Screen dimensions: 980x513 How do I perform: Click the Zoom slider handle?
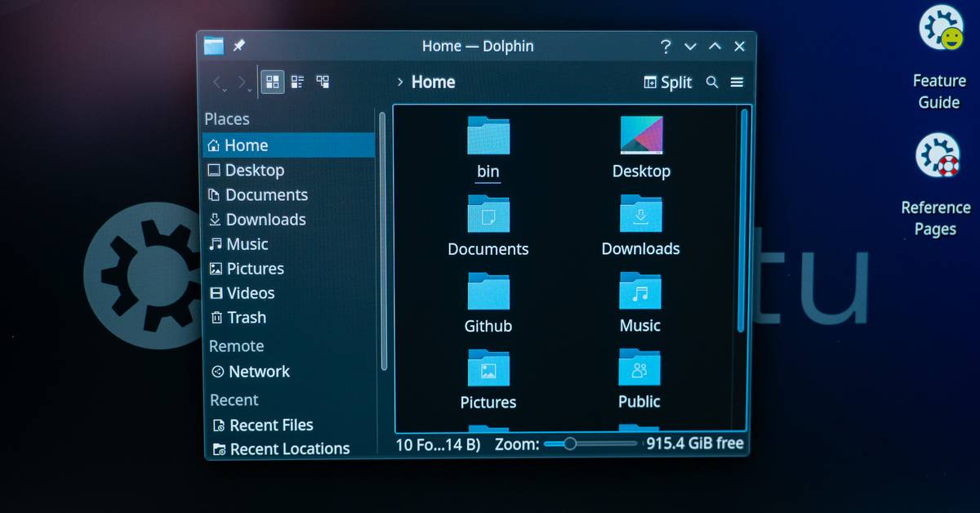tap(570, 444)
